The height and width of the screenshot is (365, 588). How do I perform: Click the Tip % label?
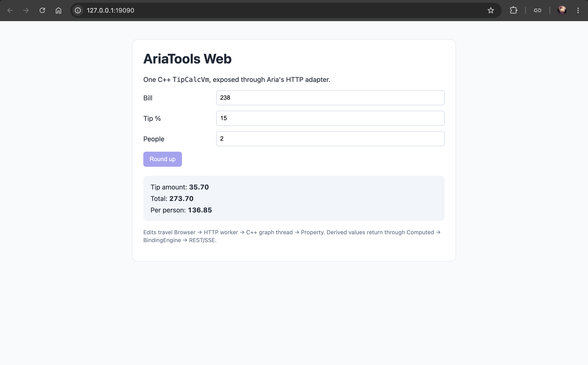tap(152, 119)
